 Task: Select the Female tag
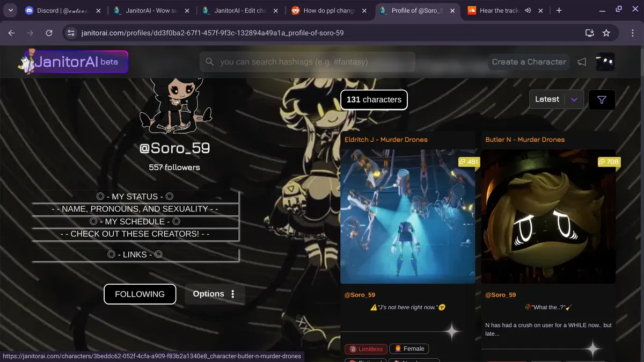[409, 349]
